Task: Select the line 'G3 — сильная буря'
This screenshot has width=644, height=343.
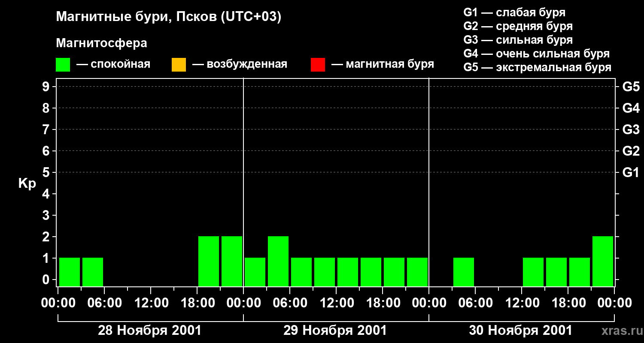Action: click(x=518, y=40)
